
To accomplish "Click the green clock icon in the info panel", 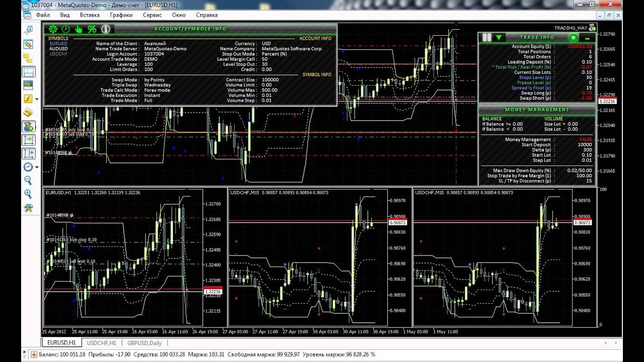I will (x=65, y=29).
